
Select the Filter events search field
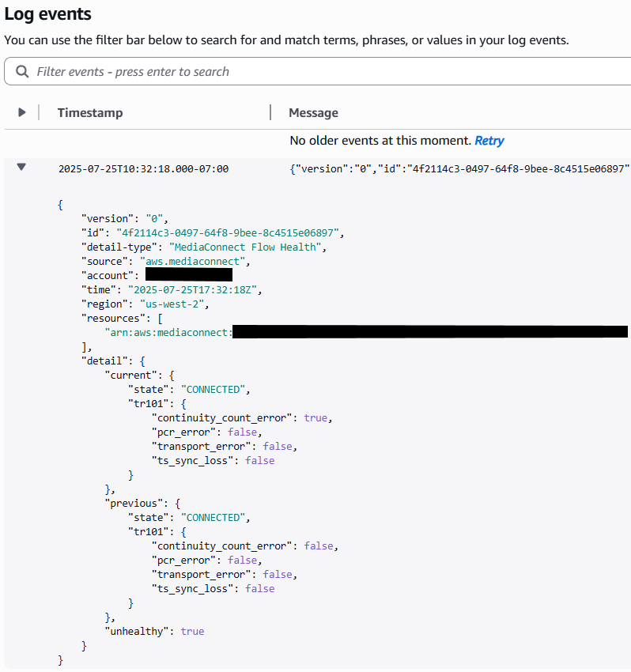(158, 71)
